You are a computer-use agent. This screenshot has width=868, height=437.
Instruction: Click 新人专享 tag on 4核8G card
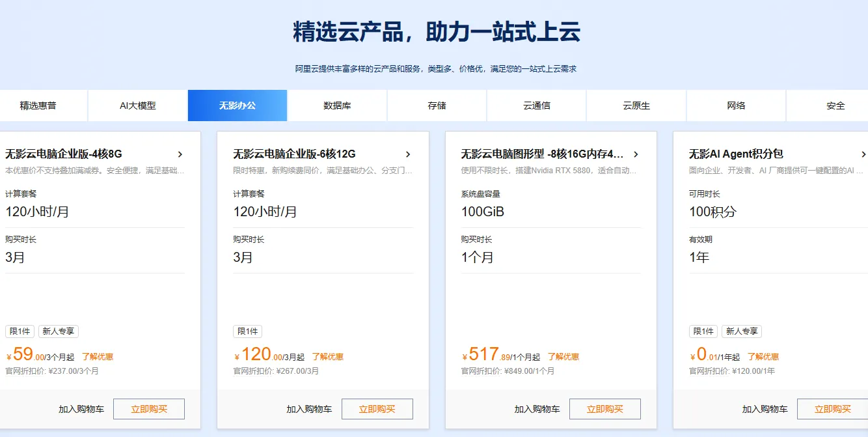59,331
